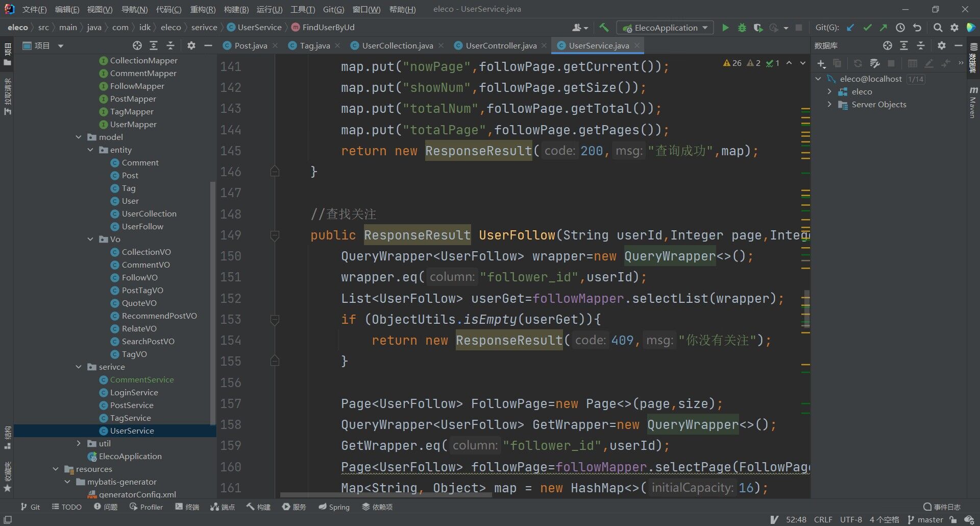Open the 终端 terminal tool window
Viewport: 980px width, 526px height.
pyautogui.click(x=187, y=507)
